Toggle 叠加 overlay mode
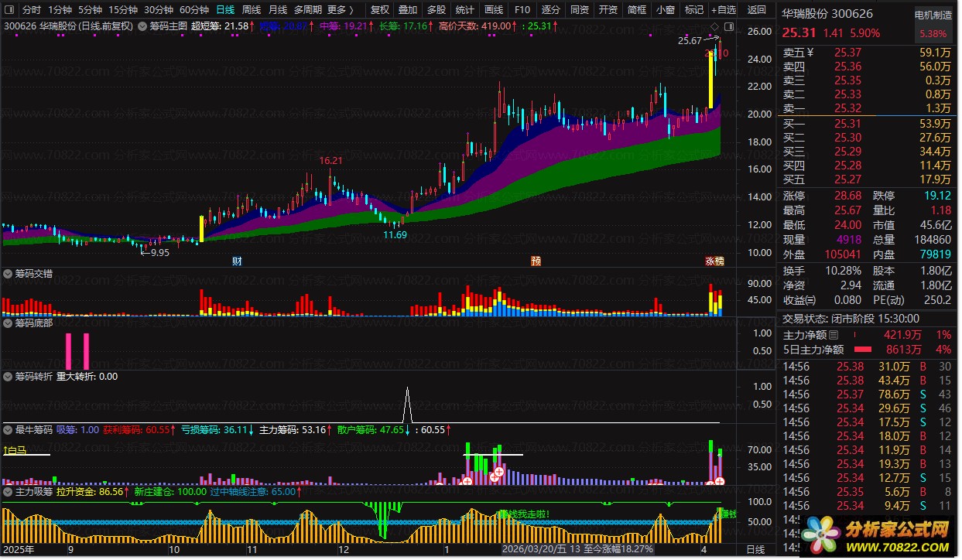The image size is (962, 560). pos(408,10)
